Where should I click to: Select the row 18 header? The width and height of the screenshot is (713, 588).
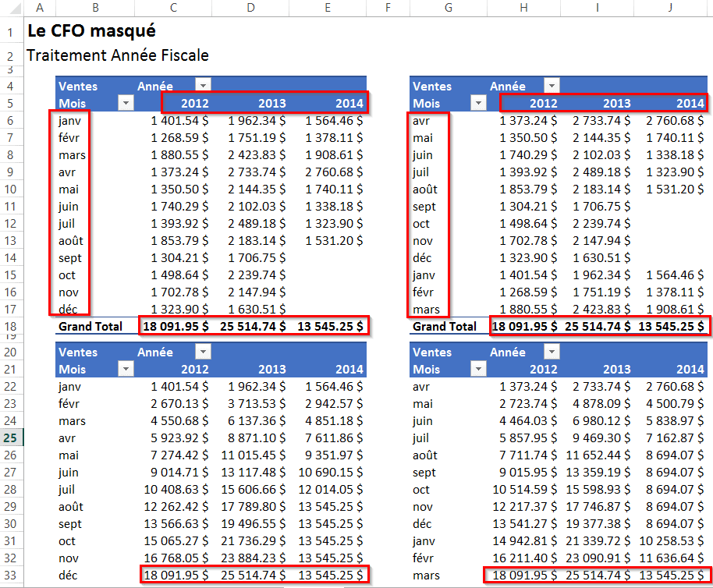11,326
